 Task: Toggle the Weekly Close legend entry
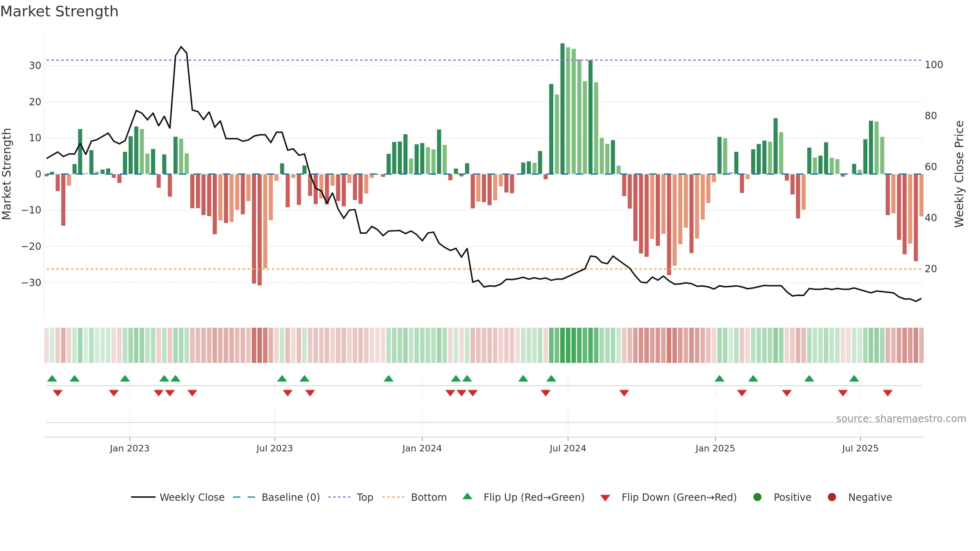(178, 497)
